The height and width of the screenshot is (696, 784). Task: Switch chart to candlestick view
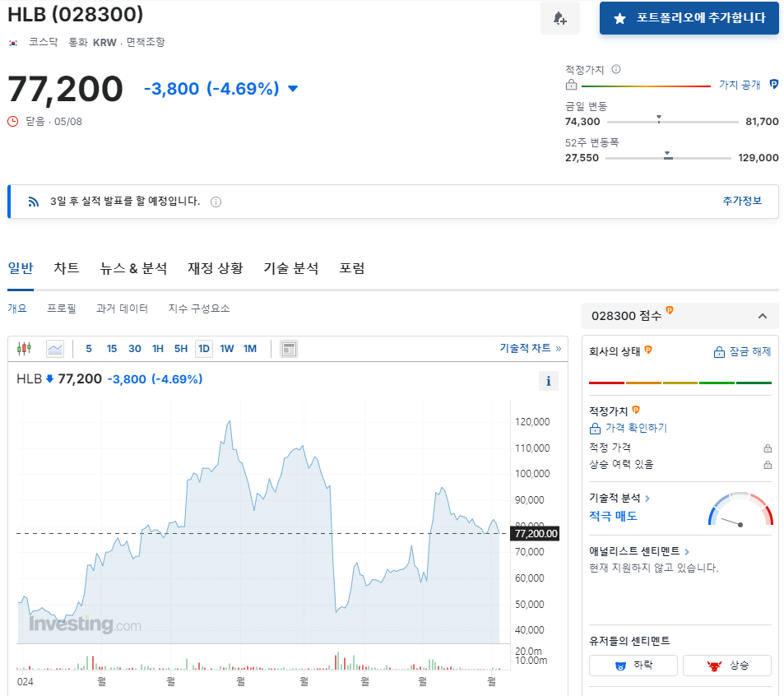pyautogui.click(x=24, y=348)
